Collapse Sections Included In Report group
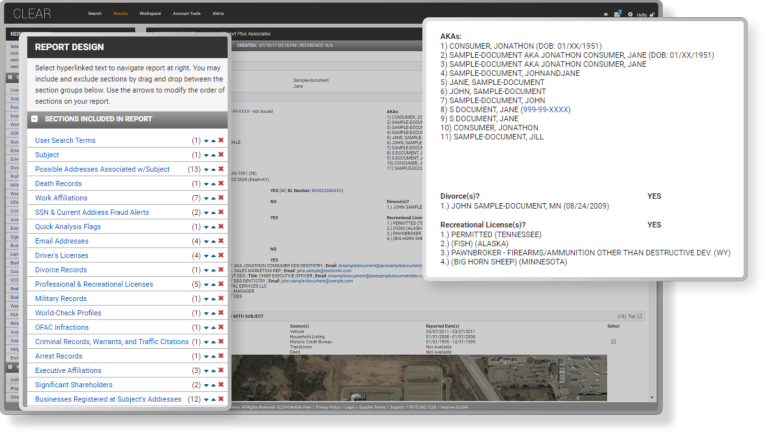This screenshot has height=432, width=768. point(36,118)
